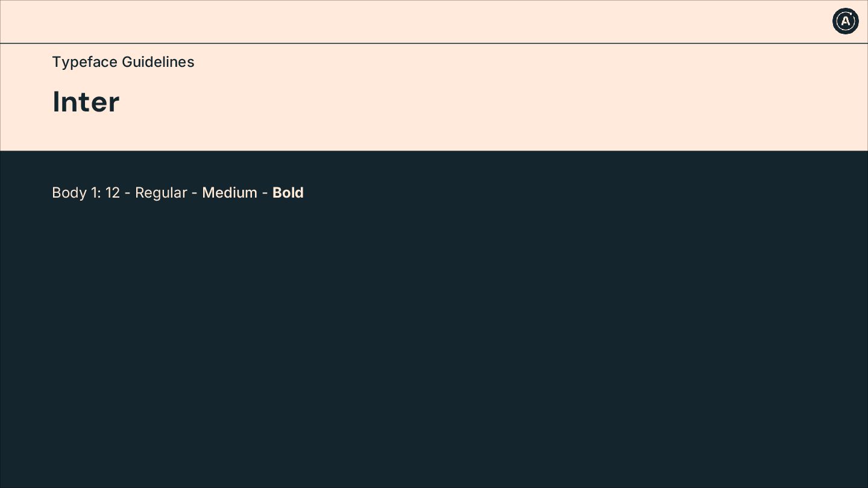This screenshot has width=868, height=488.
Task: Click the letter "B" in the Bold label
Action: click(277, 193)
